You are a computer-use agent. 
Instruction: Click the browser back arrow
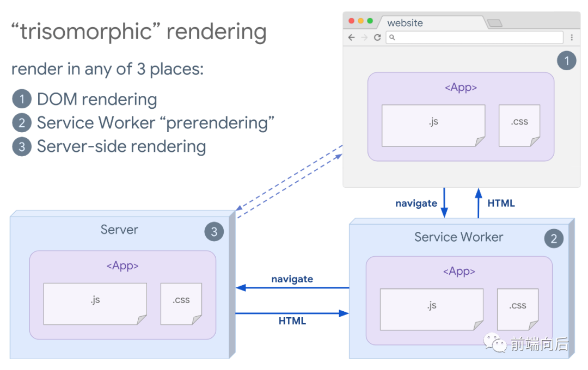coord(351,38)
